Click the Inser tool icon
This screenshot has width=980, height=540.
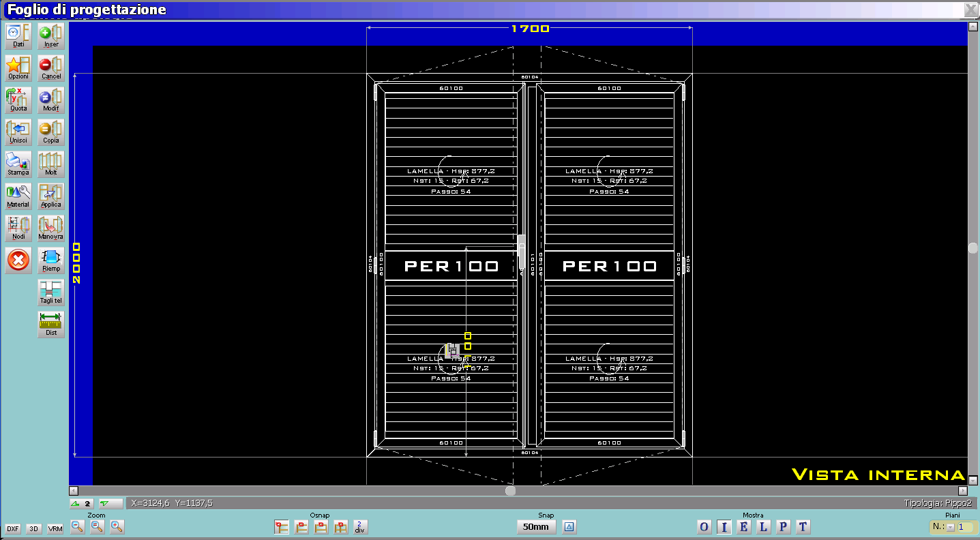tap(51, 36)
